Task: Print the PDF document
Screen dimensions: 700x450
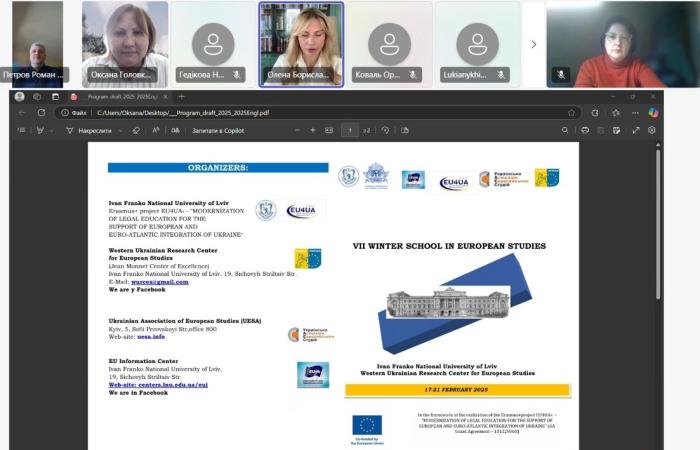Action: 585,130
